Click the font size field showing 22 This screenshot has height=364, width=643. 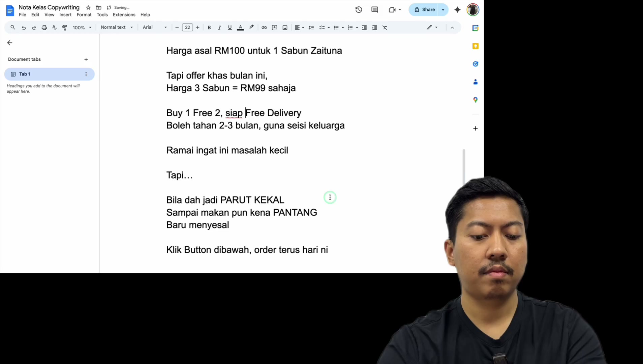pyautogui.click(x=187, y=28)
